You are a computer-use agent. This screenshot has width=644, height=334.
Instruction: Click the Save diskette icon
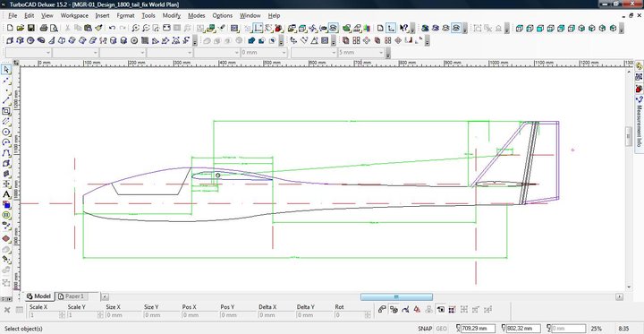(30, 28)
